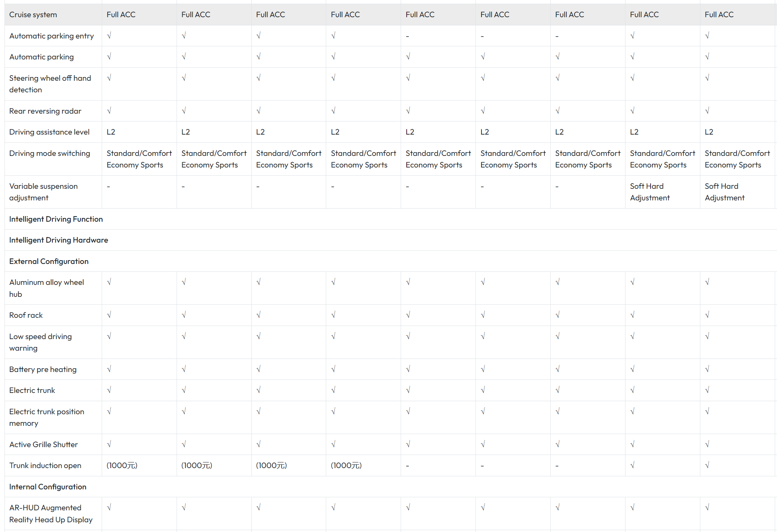This screenshot has height=532, width=777.
Task: Click fifth column Standard/Comfort Economy Sports cell
Action: click(x=438, y=159)
